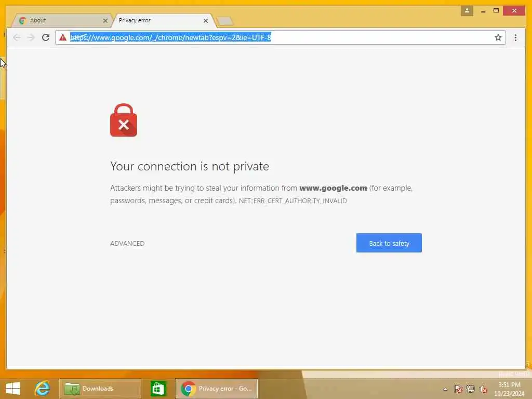Expand the ADVANCED details link
Screen dimensions: 532x399
127,243
